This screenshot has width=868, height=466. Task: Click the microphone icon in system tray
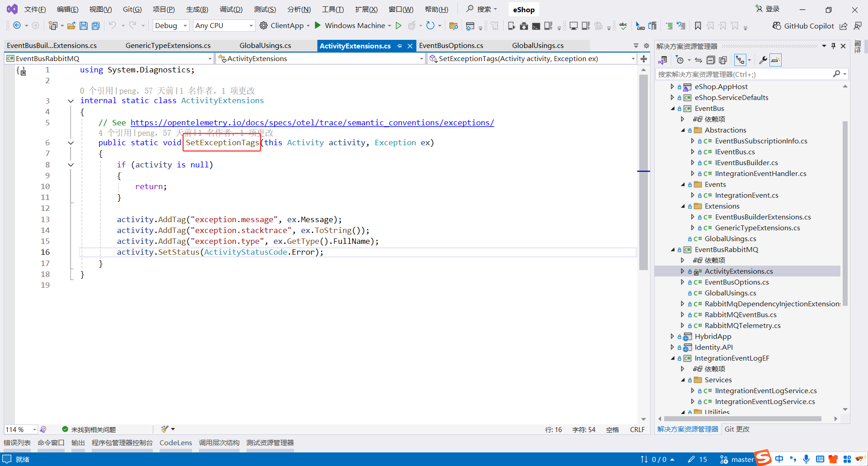point(807,459)
